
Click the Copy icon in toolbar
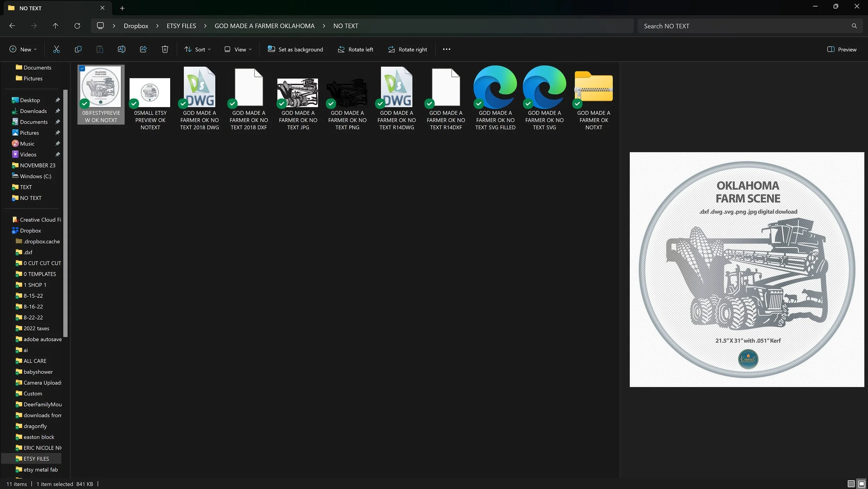[x=78, y=49]
